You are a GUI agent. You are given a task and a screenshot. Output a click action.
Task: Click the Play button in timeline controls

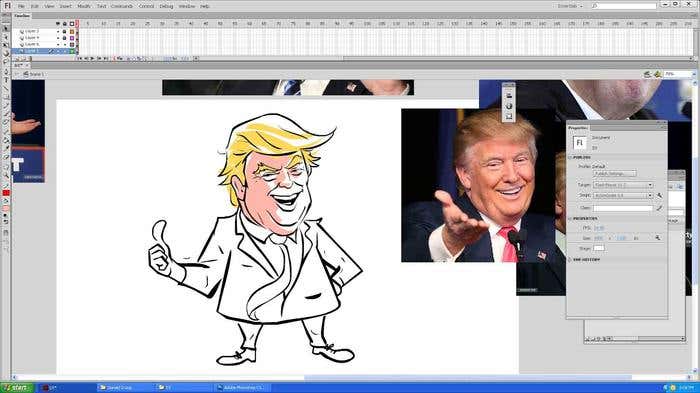point(92,59)
